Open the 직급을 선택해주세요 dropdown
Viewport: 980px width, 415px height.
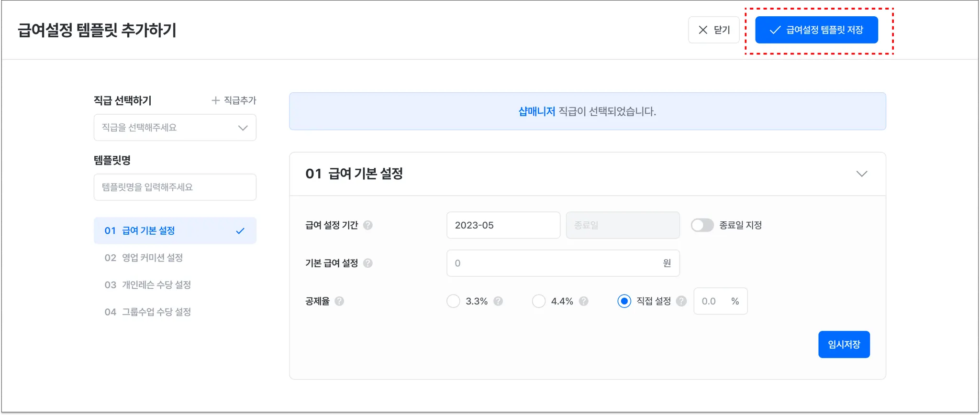tap(175, 128)
